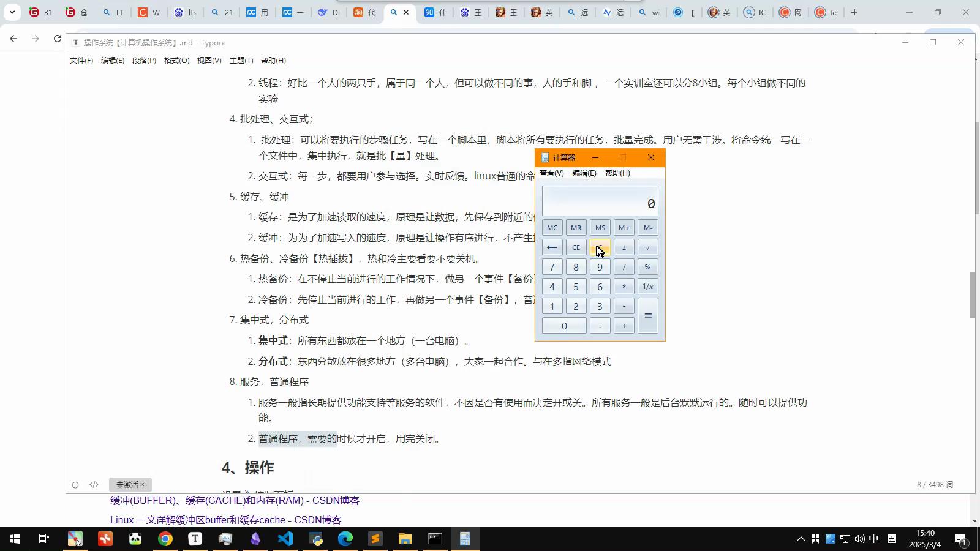
Task: Open Visual Studio Code from the taskbar
Action: coord(285,539)
